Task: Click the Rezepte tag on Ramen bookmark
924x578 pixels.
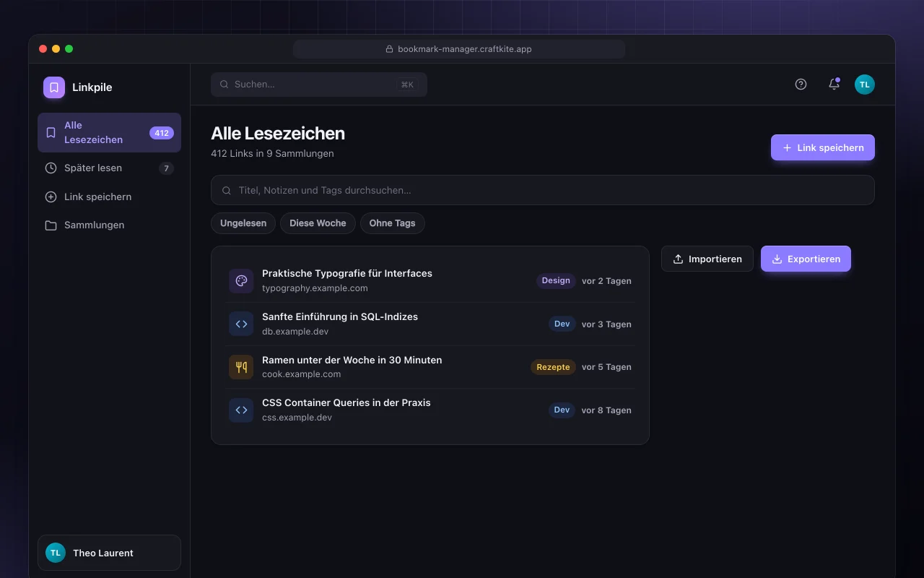Action: pos(553,367)
